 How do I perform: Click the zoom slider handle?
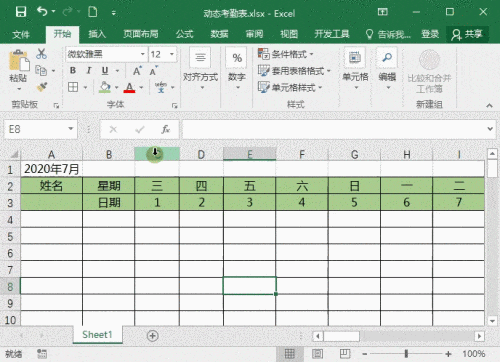click(406, 353)
